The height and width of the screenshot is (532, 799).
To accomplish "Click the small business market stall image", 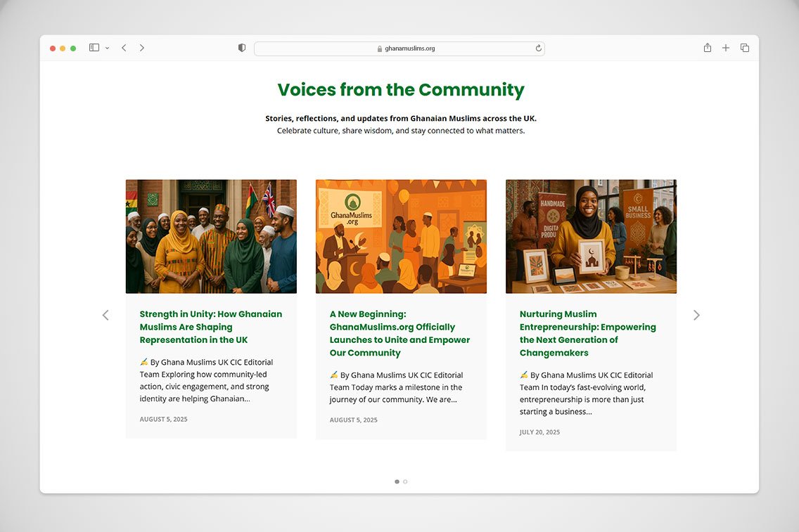I will click(591, 236).
